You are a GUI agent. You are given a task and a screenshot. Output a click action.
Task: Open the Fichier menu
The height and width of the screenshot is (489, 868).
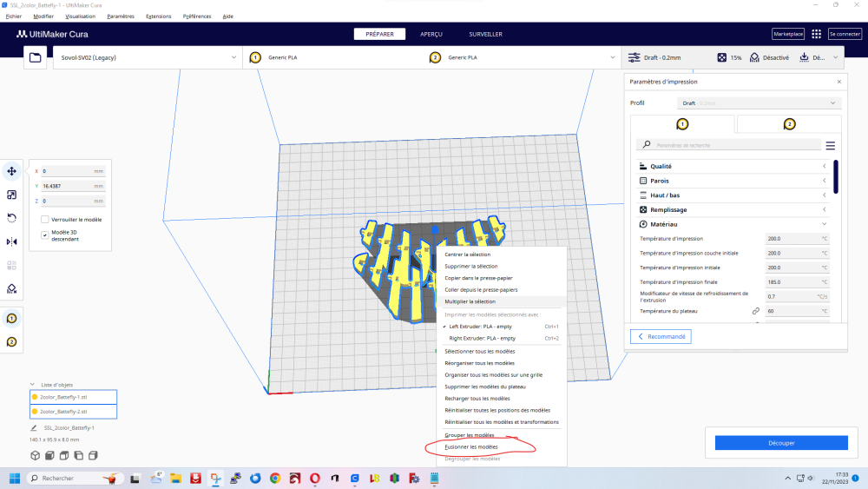pyautogui.click(x=14, y=16)
